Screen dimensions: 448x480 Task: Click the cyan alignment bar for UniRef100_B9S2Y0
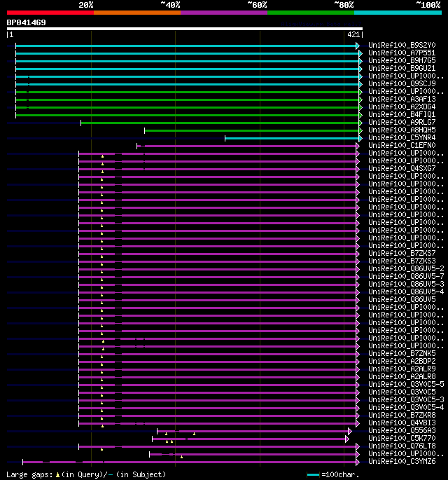(x=186, y=46)
